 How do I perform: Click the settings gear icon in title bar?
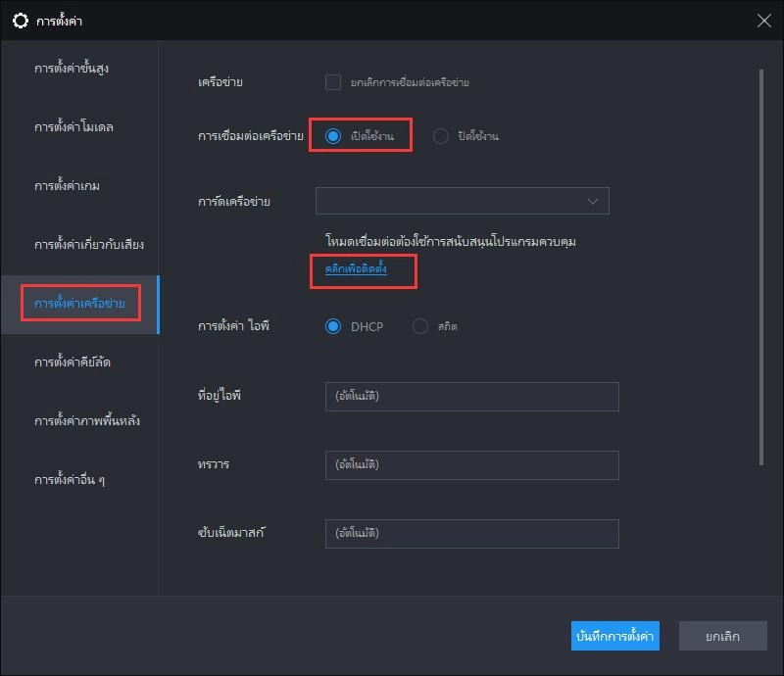pyautogui.click(x=21, y=20)
